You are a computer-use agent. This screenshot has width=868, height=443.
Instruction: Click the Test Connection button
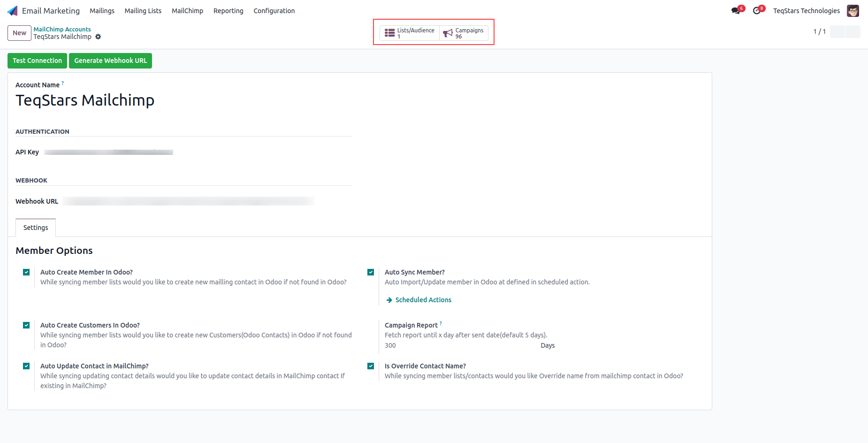(37, 61)
